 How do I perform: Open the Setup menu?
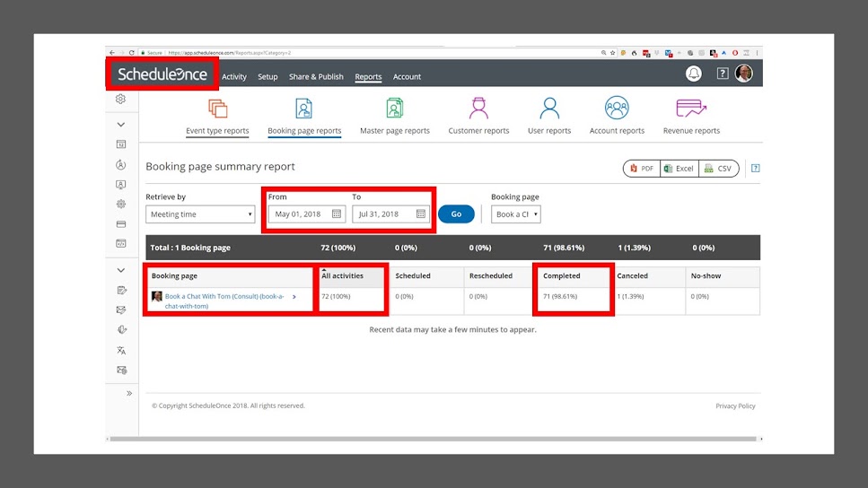tap(267, 77)
